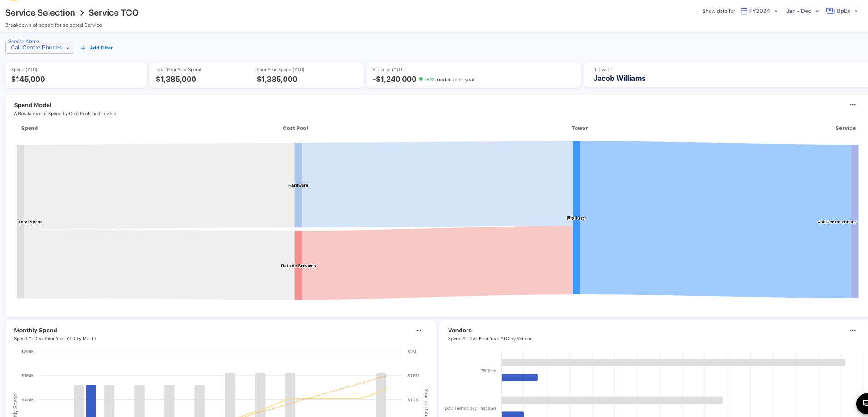
Task: Open the chat widget icon
Action: coord(863,404)
